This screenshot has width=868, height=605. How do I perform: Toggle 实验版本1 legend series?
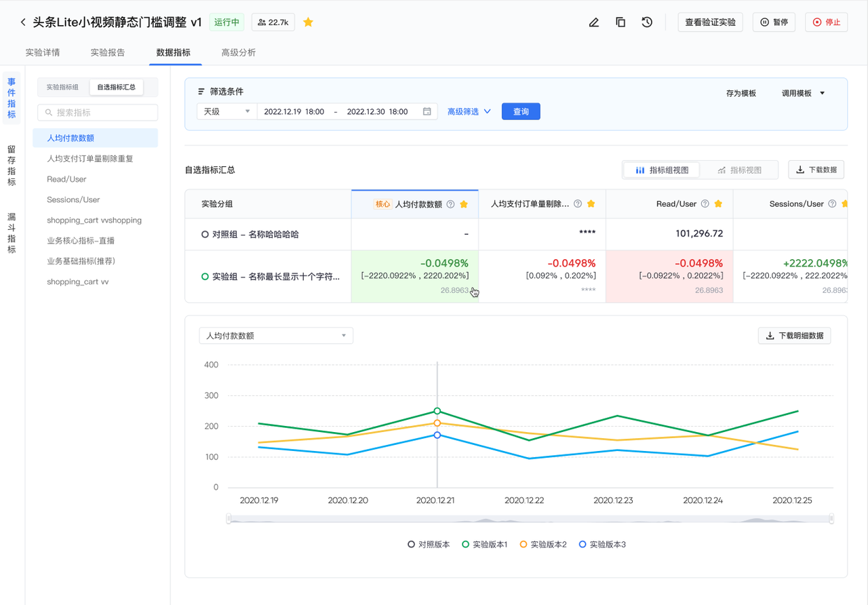click(x=485, y=544)
